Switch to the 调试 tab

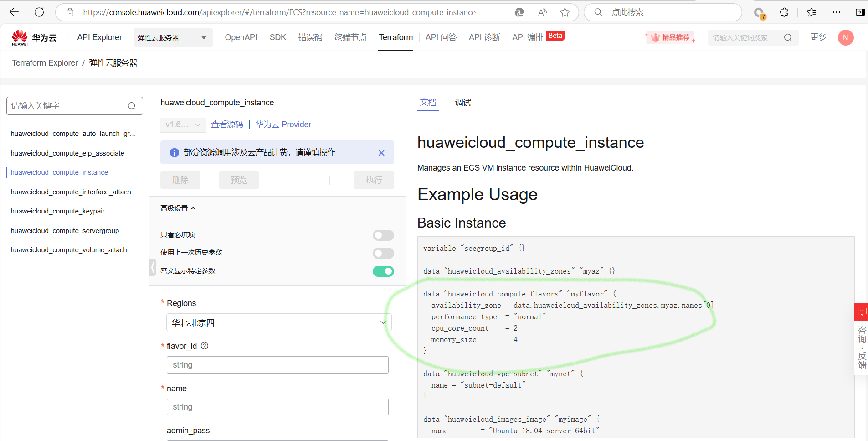pyautogui.click(x=463, y=103)
